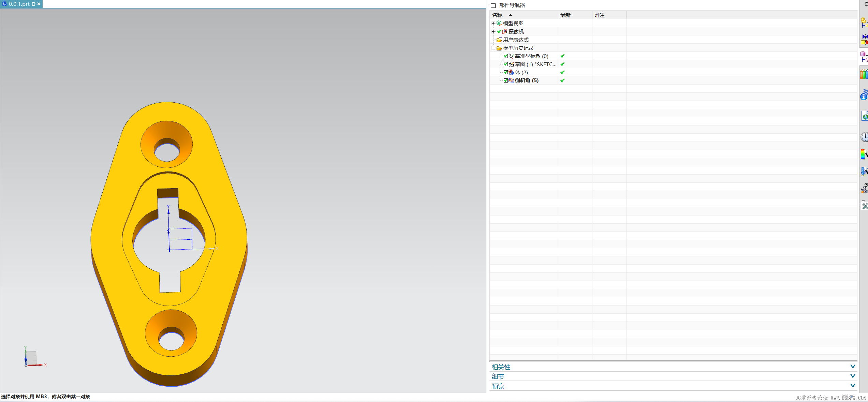Screen dimensions: 868x402
Task: Uncheck the 倒斜角 (5) feature checkbox
Action: pos(506,80)
